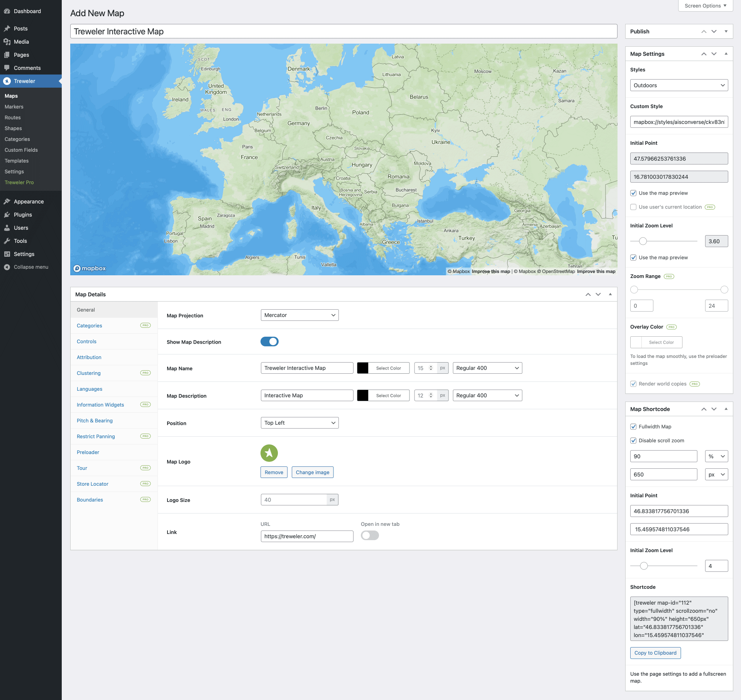This screenshot has height=700, width=741.
Task: Click the Posts pin icon
Action: tap(7, 29)
